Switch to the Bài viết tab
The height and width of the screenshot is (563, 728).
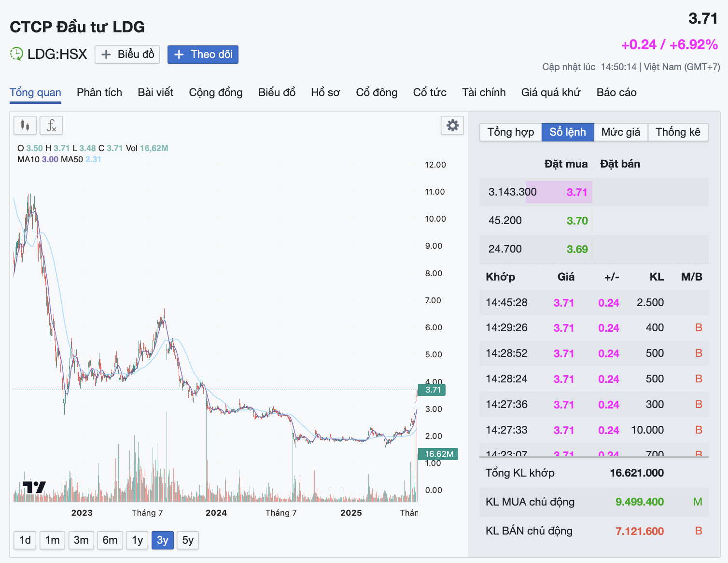pyautogui.click(x=155, y=92)
